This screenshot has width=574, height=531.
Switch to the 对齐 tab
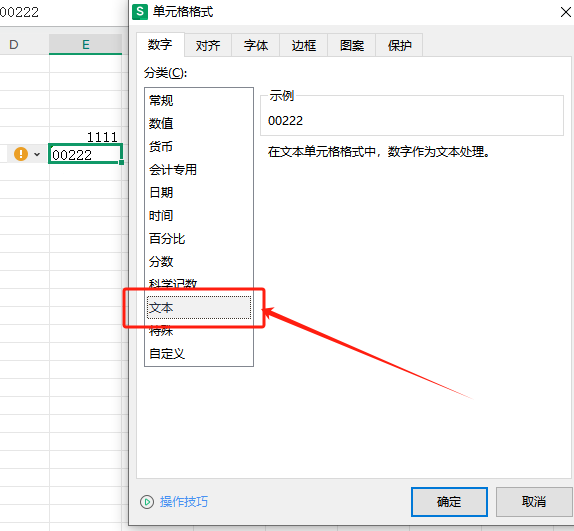pos(208,45)
